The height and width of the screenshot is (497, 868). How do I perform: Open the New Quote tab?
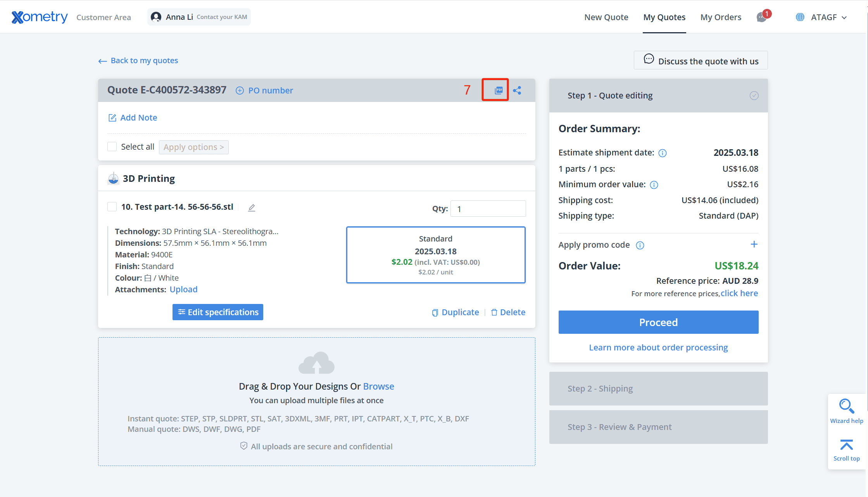pyautogui.click(x=606, y=17)
